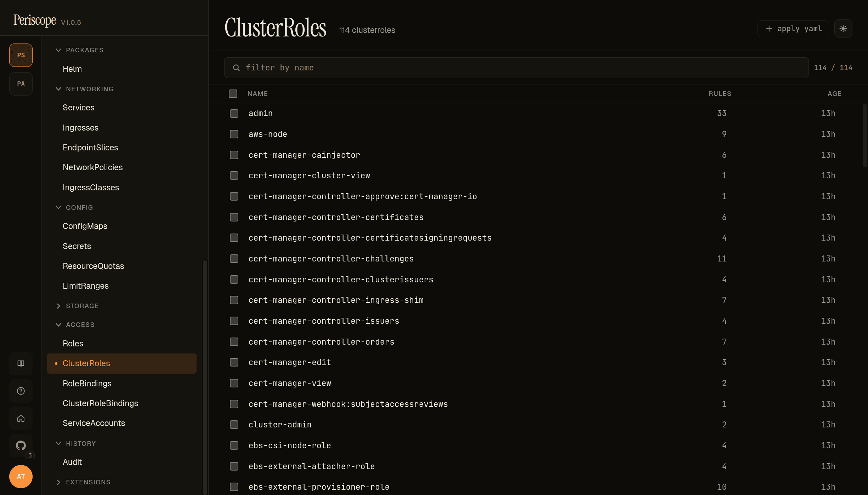Collapse the ACCESS section
The width and height of the screenshot is (868, 495).
point(75,325)
